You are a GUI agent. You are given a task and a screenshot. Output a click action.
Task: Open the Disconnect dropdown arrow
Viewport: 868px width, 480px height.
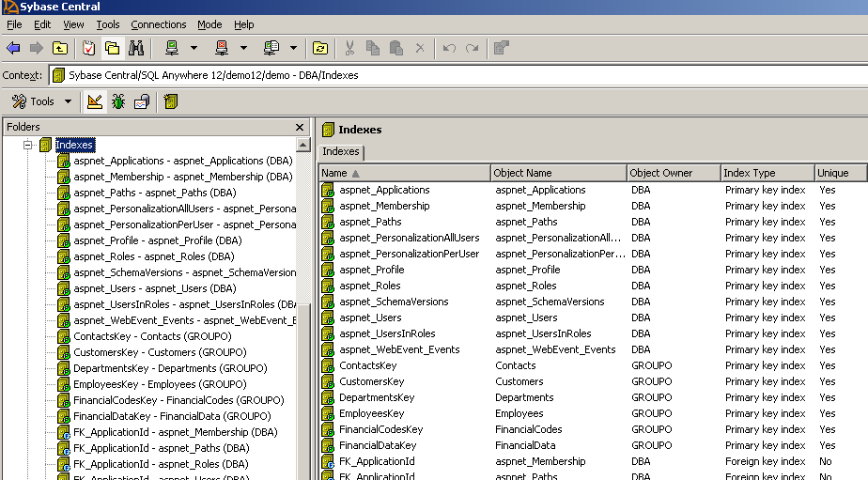click(243, 48)
